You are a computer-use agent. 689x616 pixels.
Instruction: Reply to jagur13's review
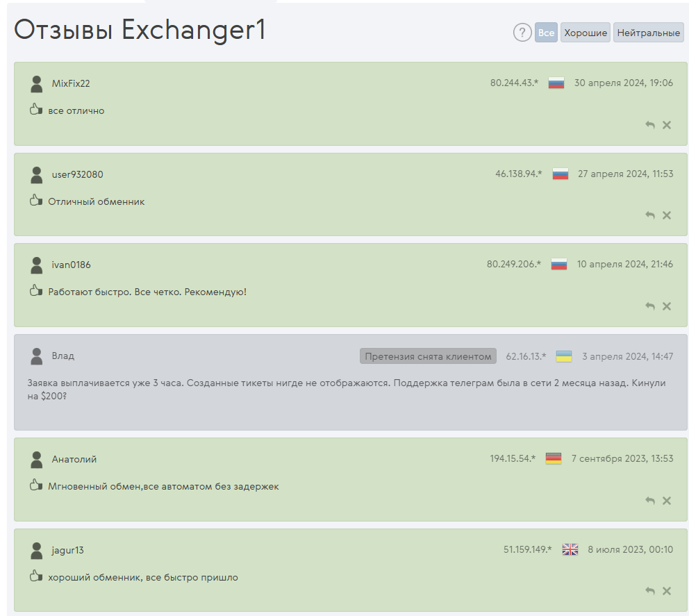[x=650, y=591]
